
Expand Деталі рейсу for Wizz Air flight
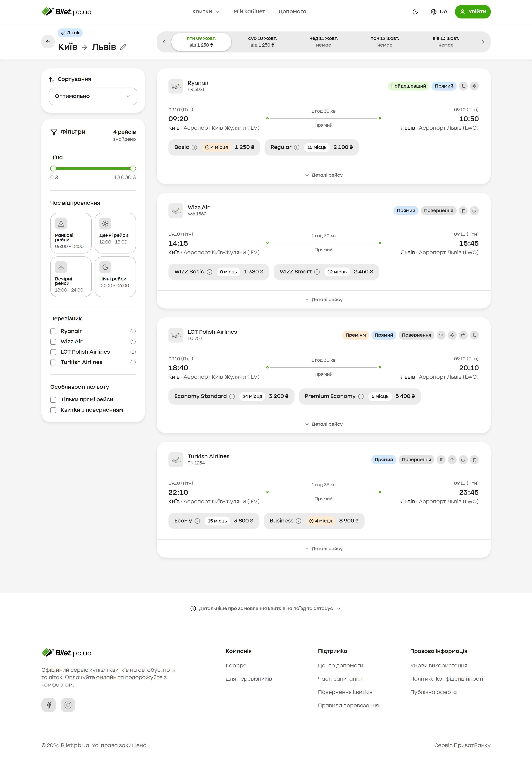point(324,300)
